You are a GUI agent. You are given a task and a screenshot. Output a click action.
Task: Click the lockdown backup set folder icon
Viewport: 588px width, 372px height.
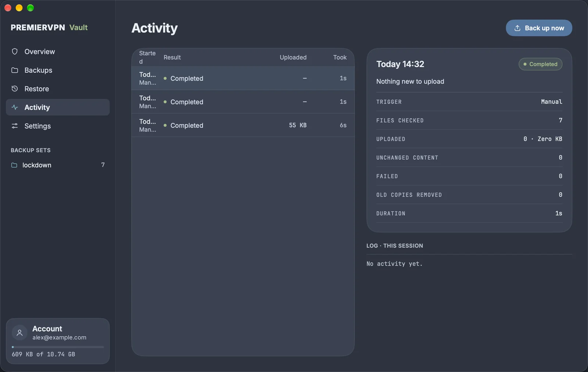point(14,165)
